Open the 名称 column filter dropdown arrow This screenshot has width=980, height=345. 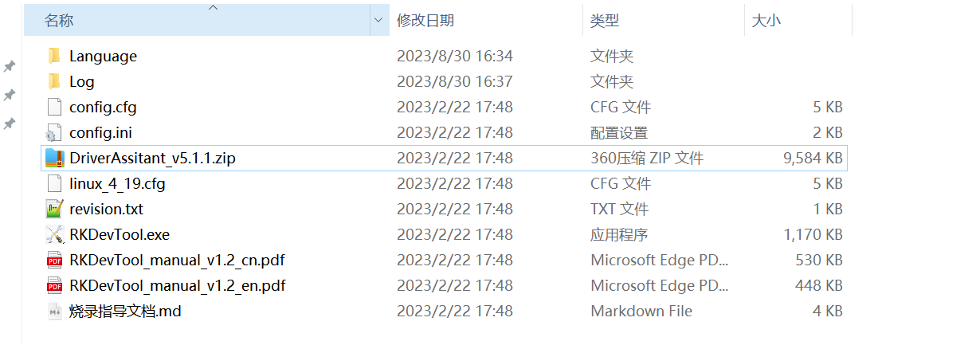(x=380, y=21)
